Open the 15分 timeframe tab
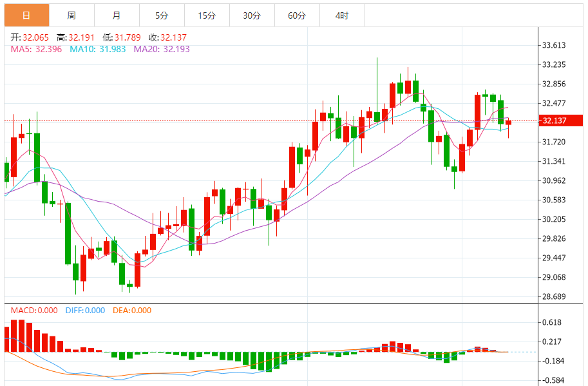This screenshot has height=386, width=588. [x=207, y=15]
